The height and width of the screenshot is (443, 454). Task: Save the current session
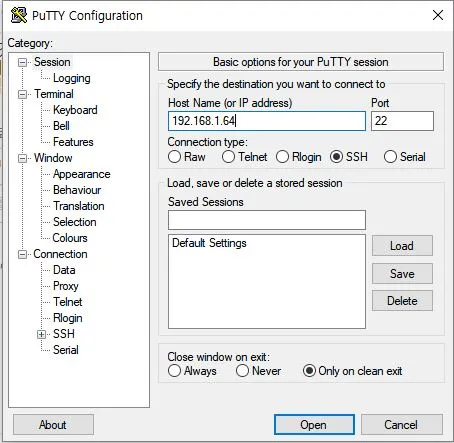[x=402, y=274]
